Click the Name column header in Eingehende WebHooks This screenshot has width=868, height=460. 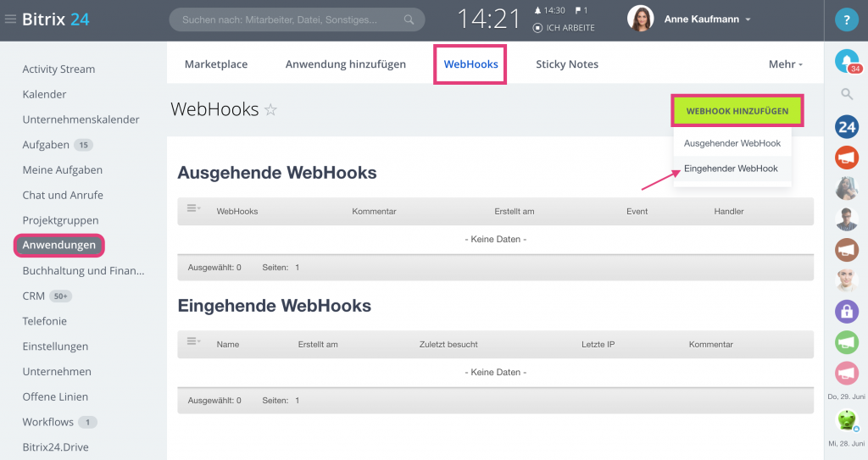point(228,344)
